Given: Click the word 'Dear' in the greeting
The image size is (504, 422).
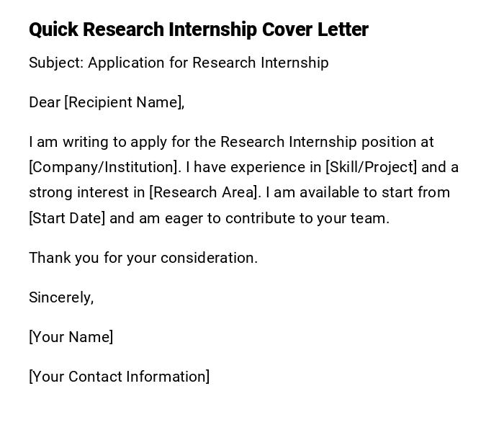Looking at the screenshot, I should [45, 102].
